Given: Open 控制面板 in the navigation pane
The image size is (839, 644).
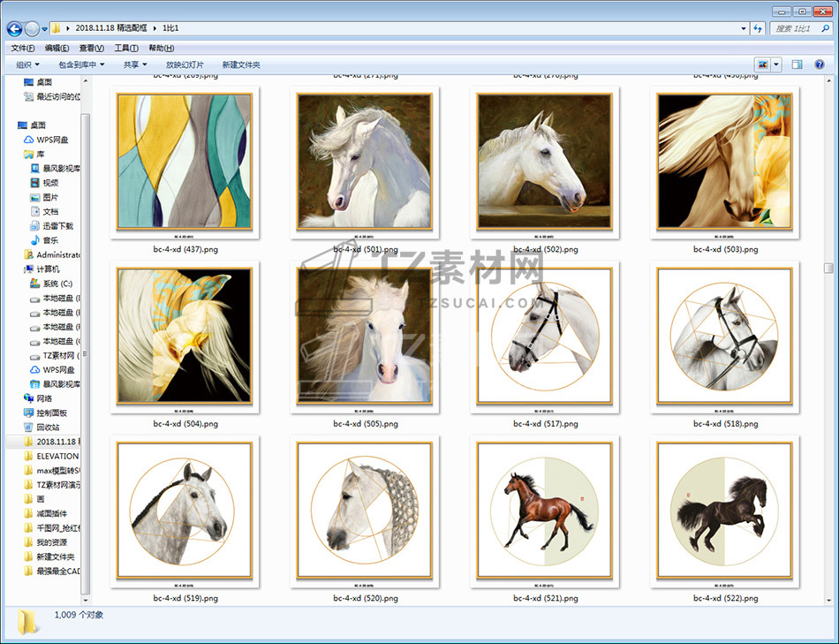Looking at the screenshot, I should (x=50, y=413).
